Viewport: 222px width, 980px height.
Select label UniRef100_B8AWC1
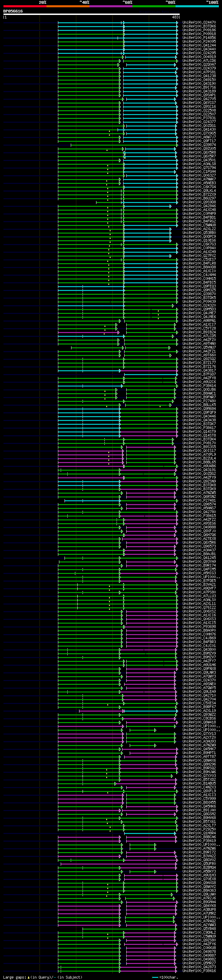(x=199, y=394)
